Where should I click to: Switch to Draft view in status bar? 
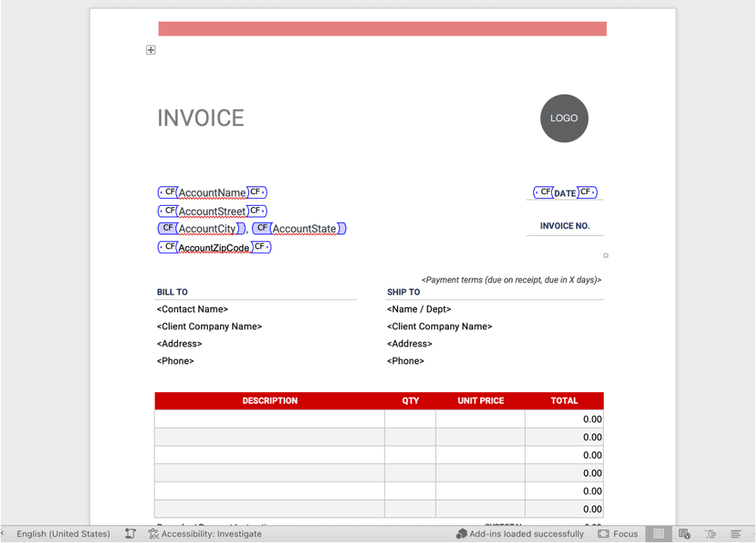(735, 534)
